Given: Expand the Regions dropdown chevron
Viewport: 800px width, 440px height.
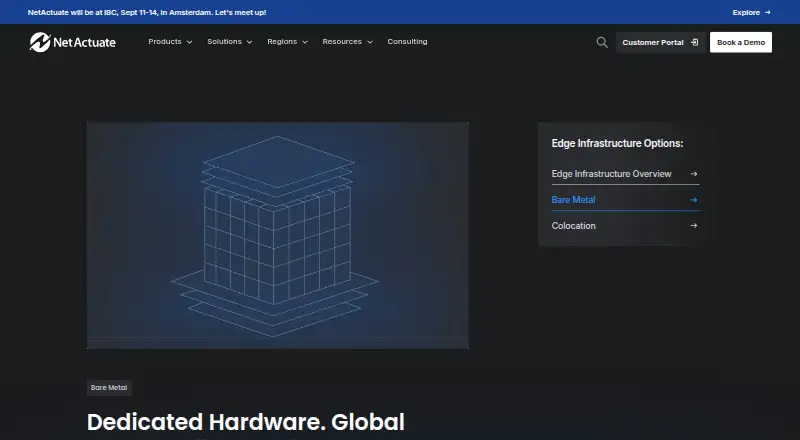Looking at the screenshot, I should click(x=305, y=42).
